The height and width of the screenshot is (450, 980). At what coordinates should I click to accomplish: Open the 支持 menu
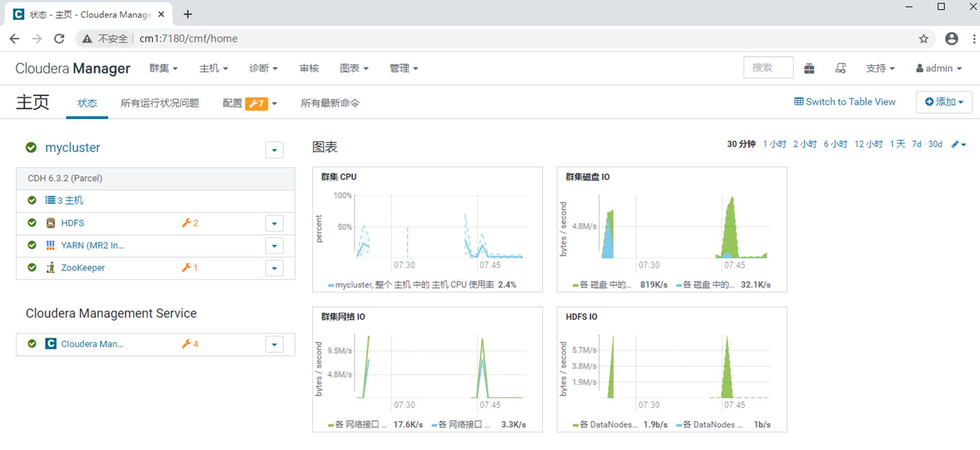pyautogui.click(x=880, y=69)
